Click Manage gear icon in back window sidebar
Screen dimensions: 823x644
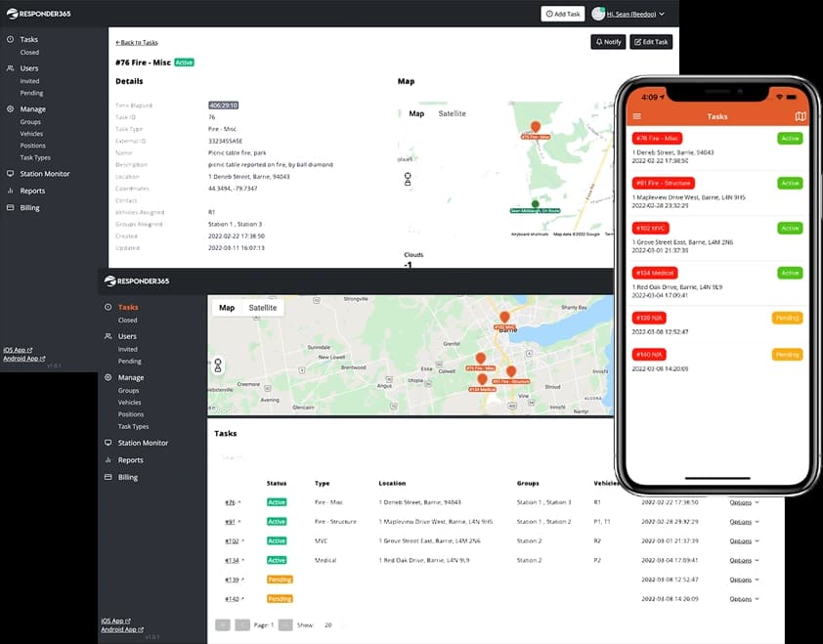coord(11,109)
